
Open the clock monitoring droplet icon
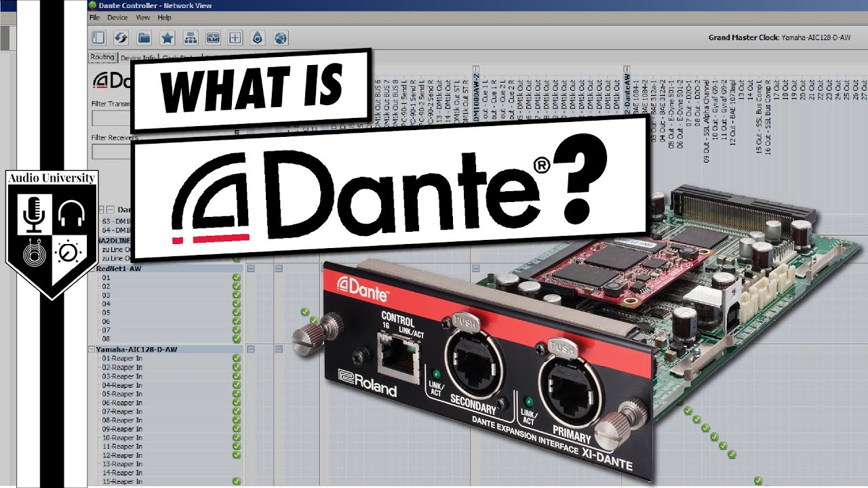pos(258,38)
